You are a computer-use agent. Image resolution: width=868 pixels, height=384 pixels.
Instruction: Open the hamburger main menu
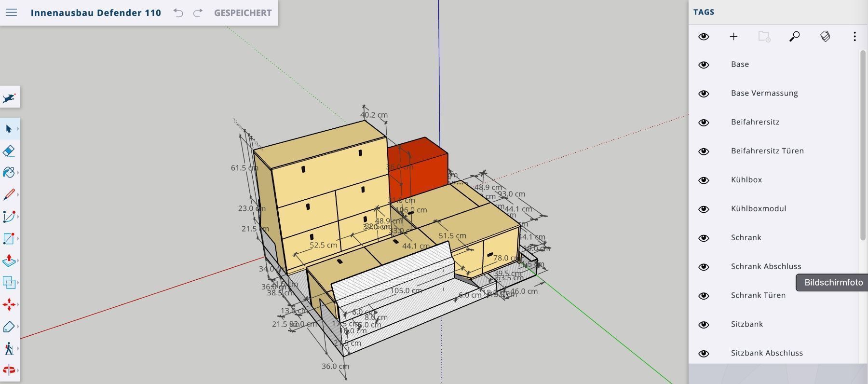tap(11, 13)
